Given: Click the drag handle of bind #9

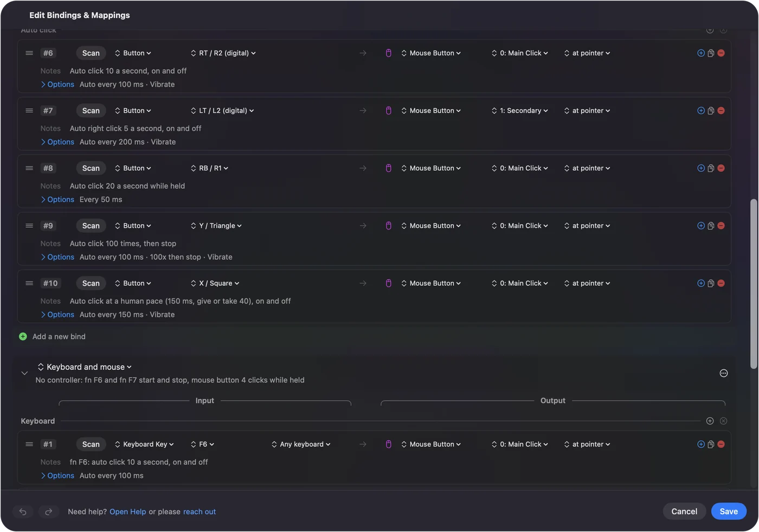Looking at the screenshot, I should point(29,226).
